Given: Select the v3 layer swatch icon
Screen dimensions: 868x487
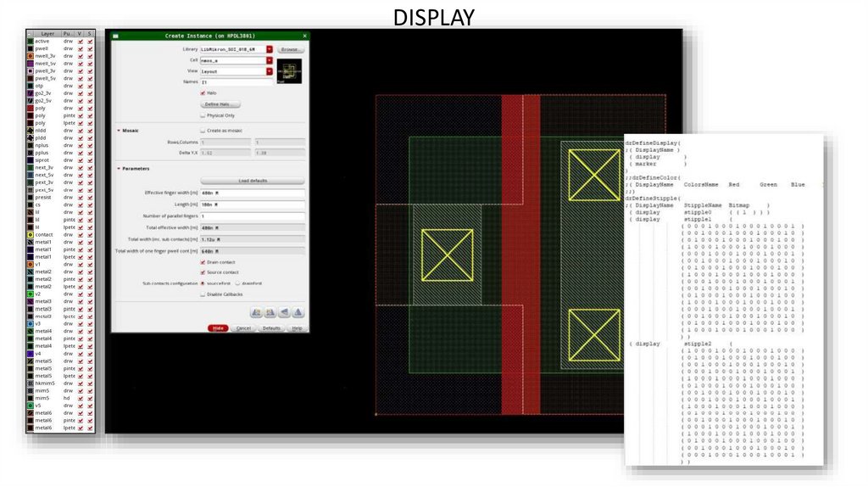Looking at the screenshot, I should [31, 323].
